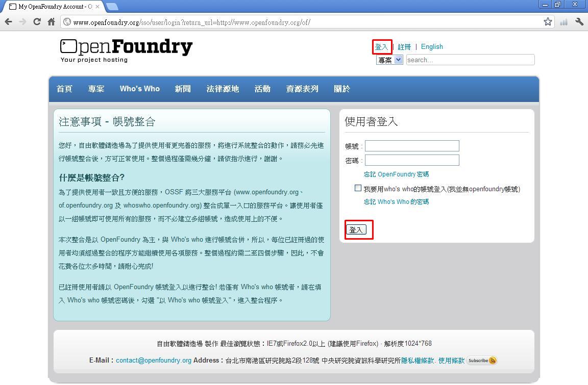Open the new tab button
This screenshot has height=385, width=588.
[112, 6]
